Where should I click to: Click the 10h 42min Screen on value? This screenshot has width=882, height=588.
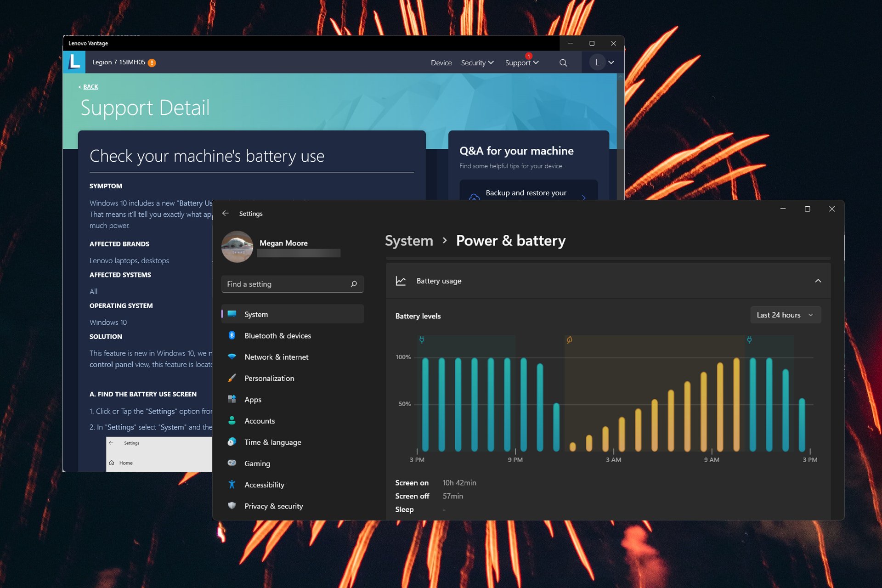(459, 483)
